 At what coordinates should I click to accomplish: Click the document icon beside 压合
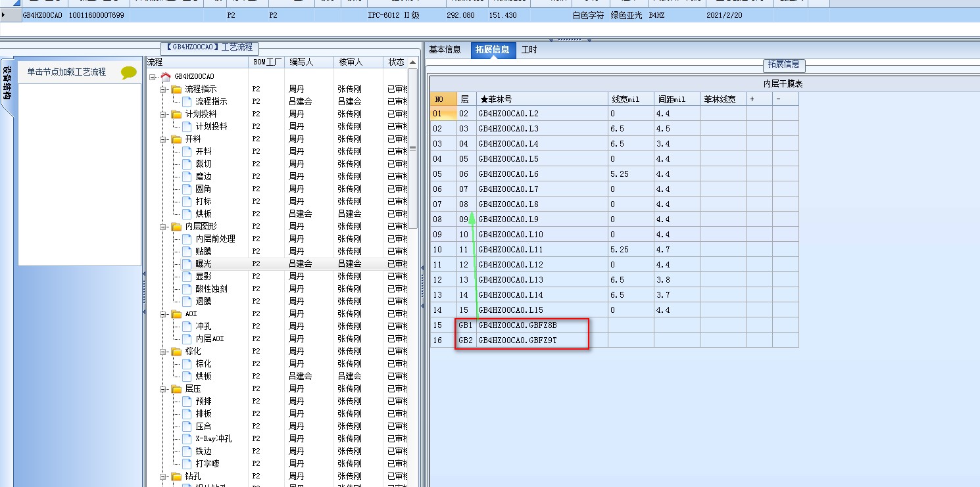point(187,427)
